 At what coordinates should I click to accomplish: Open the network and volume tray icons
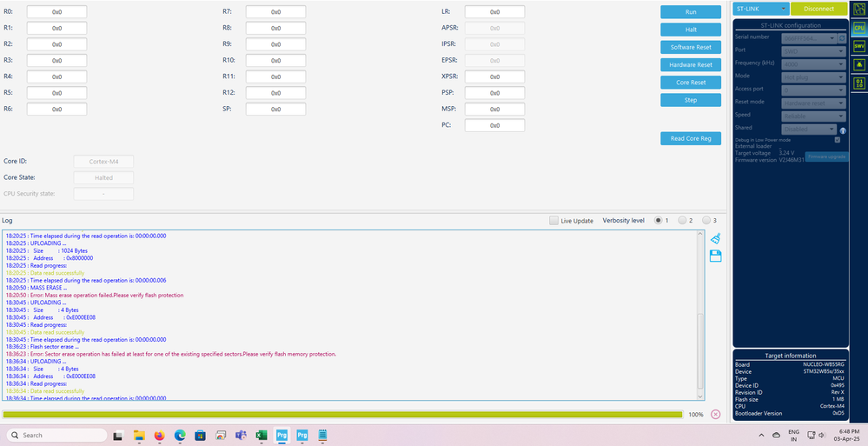coord(817,436)
